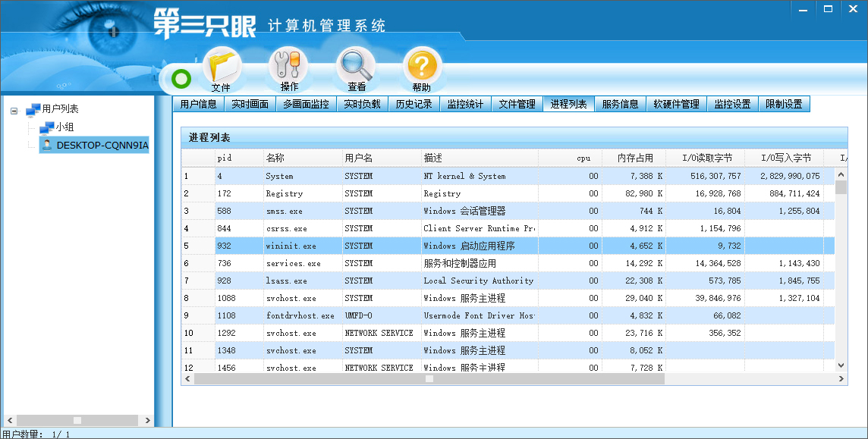This screenshot has height=439, width=868.
Task: Sort by the 名称 column header
Action: 303,158
